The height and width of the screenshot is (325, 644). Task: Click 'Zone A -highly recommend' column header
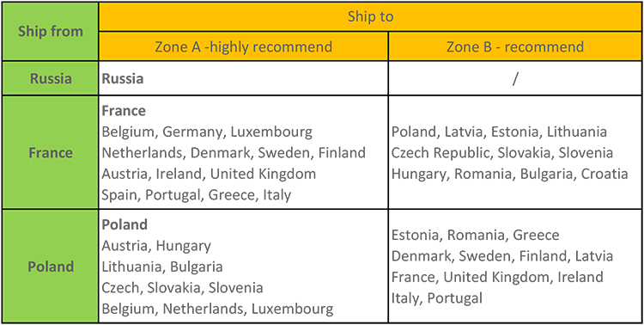[244, 46]
